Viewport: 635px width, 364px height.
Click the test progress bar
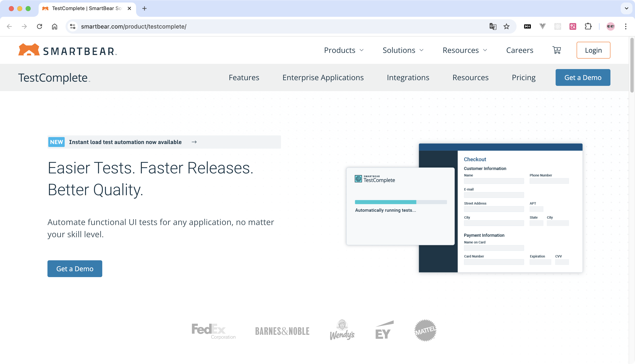[400, 202]
